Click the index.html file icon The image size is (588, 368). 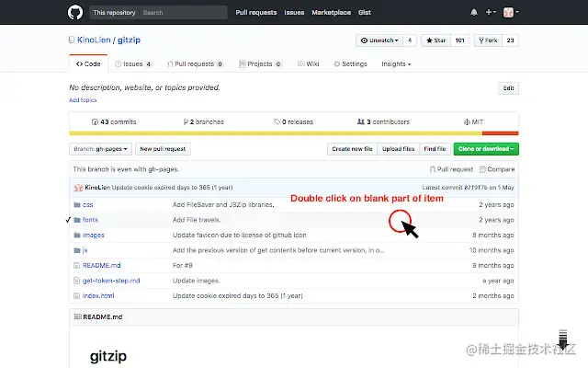pos(77,295)
